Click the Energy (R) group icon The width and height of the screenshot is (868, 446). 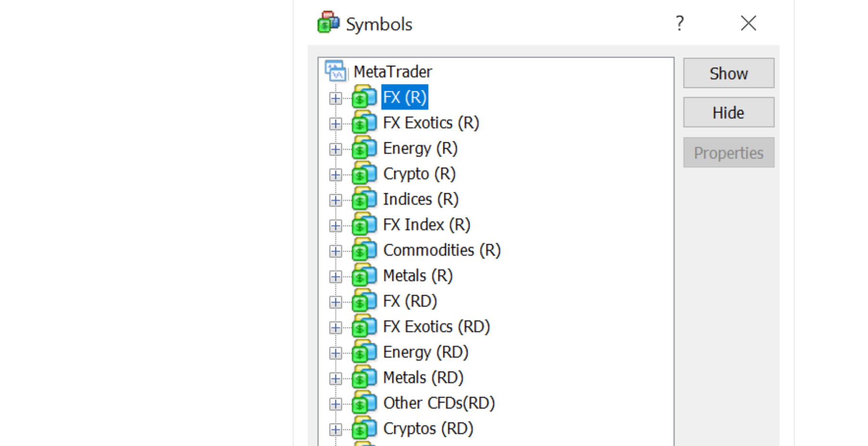[364, 148]
